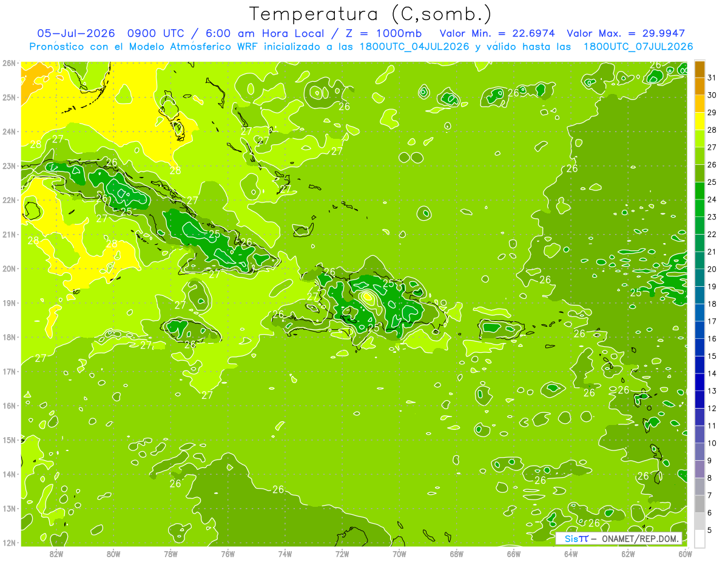Select the "15N" latitude label
The width and height of the screenshot is (728, 562).
(9, 440)
